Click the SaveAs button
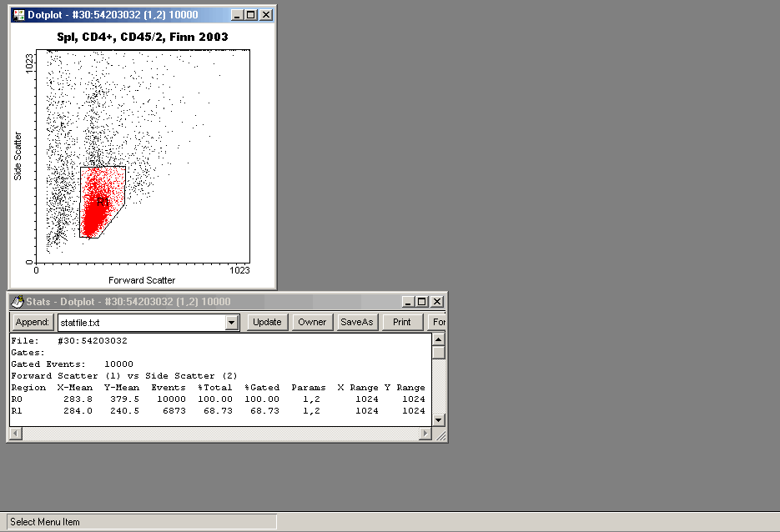This screenshot has height=532, width=780. (357, 322)
